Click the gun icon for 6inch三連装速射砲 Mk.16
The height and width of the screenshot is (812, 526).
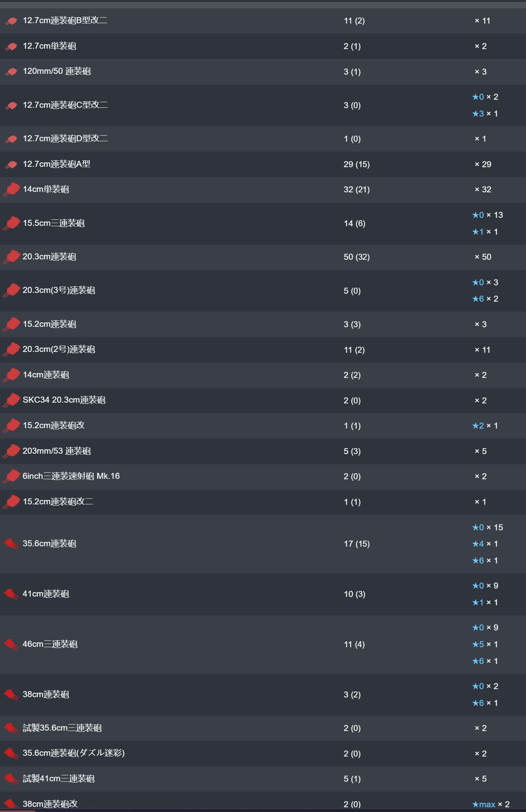tap(11, 476)
